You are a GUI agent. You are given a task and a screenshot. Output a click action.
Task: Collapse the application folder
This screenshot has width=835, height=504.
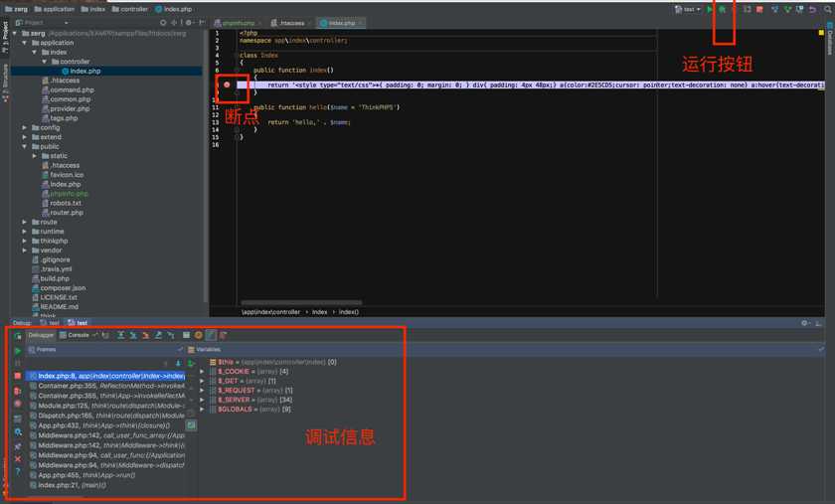[25, 43]
